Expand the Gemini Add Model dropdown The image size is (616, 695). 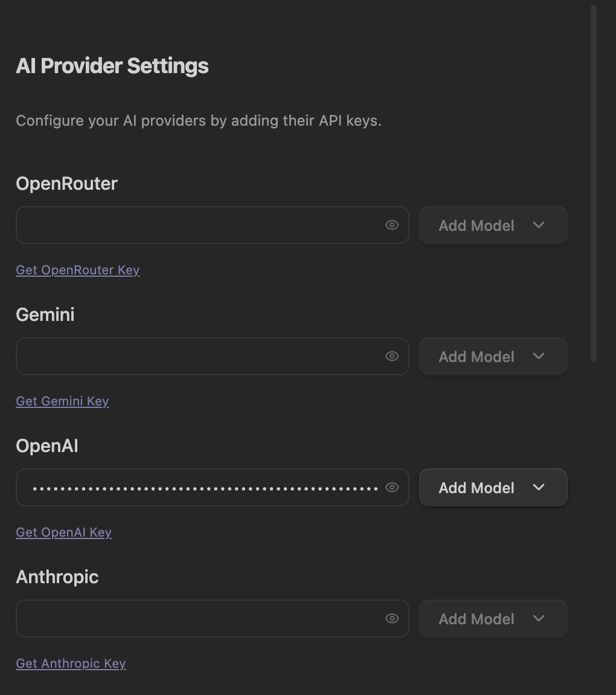pos(477,357)
